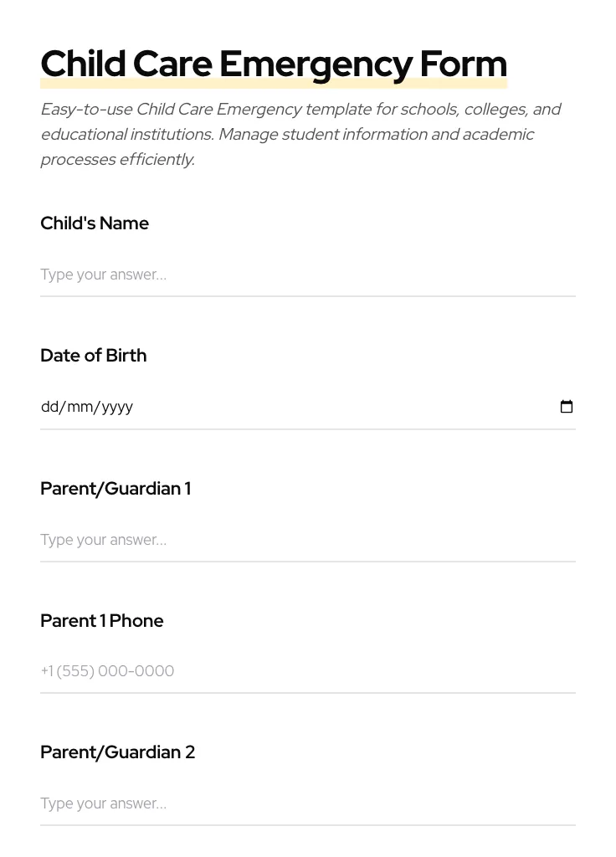Click the Parent 1 Phone number field

(251, 671)
